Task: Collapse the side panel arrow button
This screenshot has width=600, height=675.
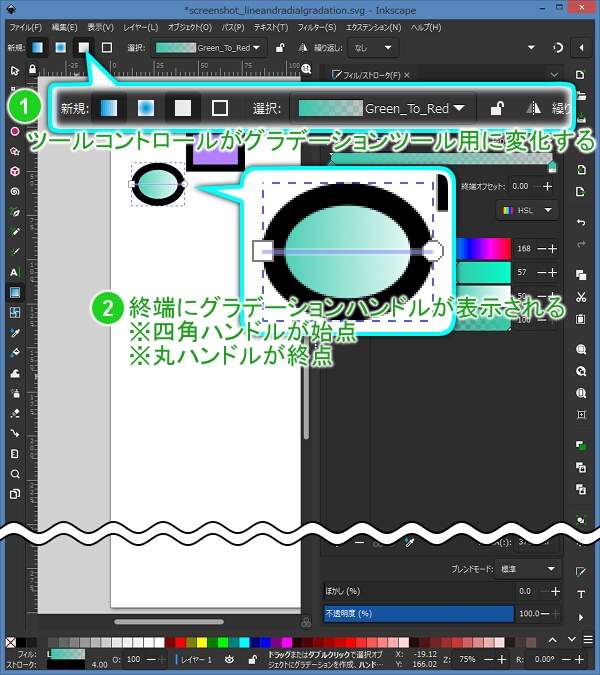Action: pos(581,47)
